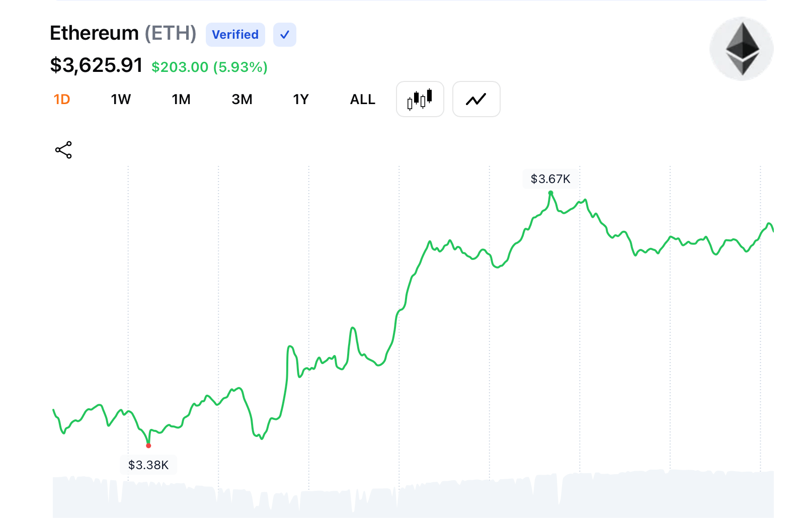
Task: Click the Verified badge button
Action: coord(235,34)
